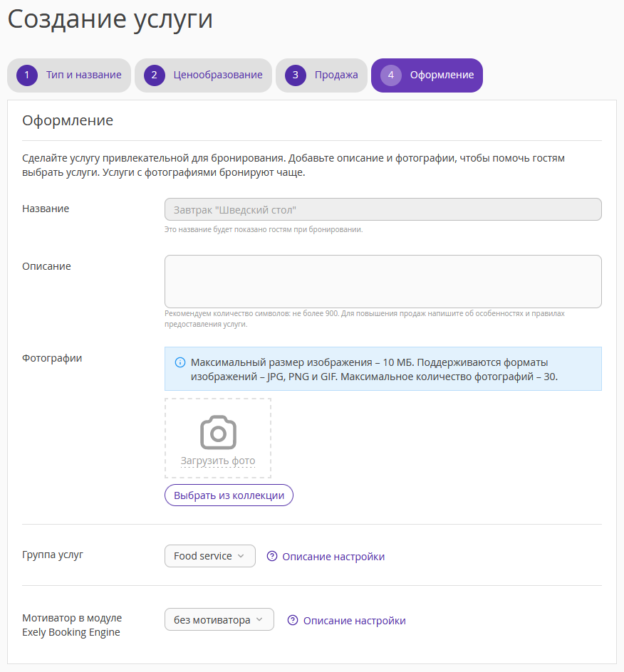Click step number 2 circle
624x672 pixels.
tap(155, 75)
